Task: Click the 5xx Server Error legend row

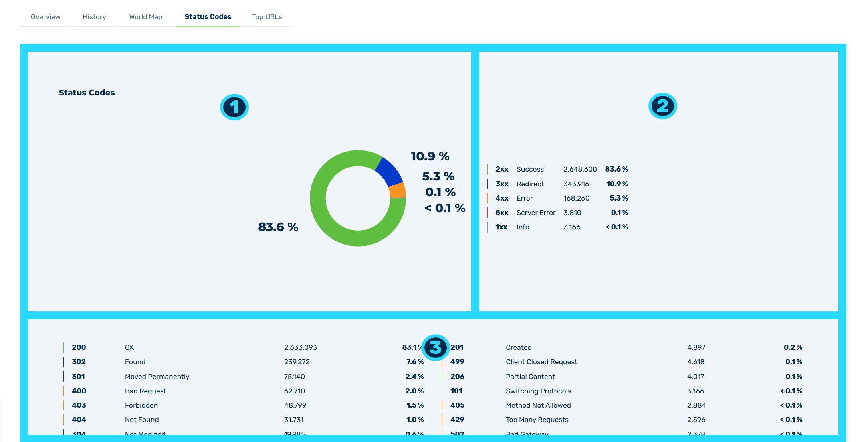Action: 557,213
